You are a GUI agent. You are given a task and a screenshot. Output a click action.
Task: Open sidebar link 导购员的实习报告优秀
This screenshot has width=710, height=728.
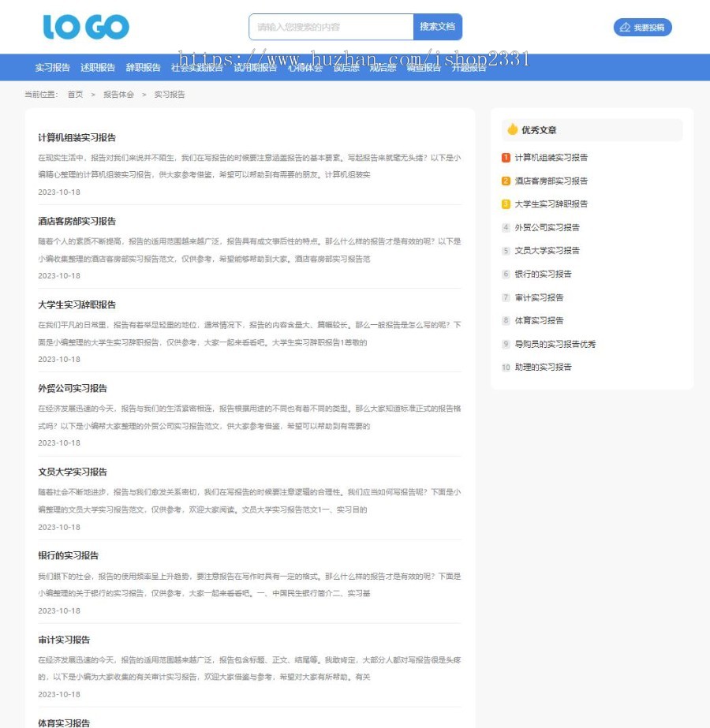[555, 344]
